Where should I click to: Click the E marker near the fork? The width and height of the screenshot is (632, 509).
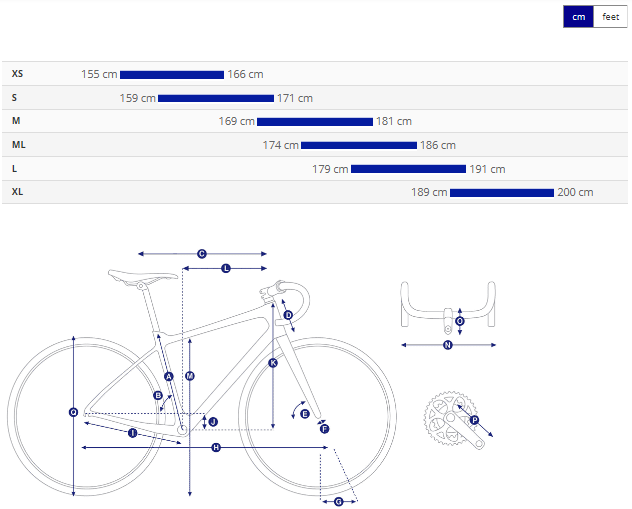[305, 413]
